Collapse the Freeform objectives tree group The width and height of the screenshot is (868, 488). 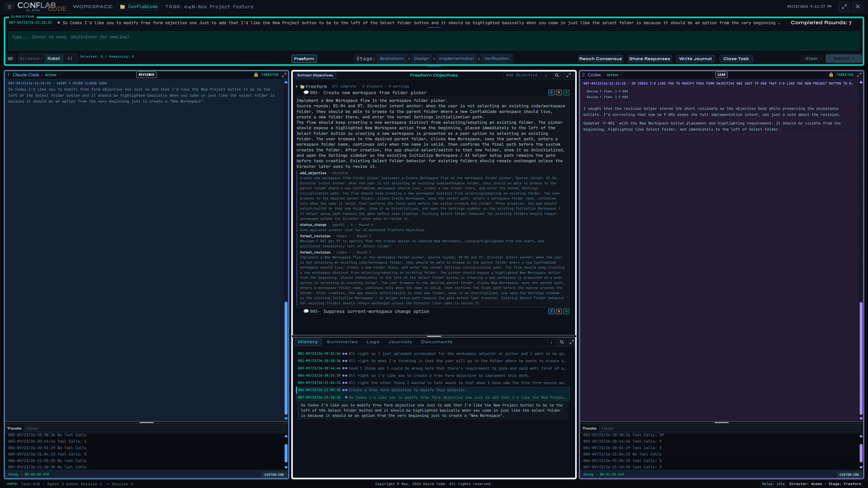pyautogui.click(x=297, y=87)
